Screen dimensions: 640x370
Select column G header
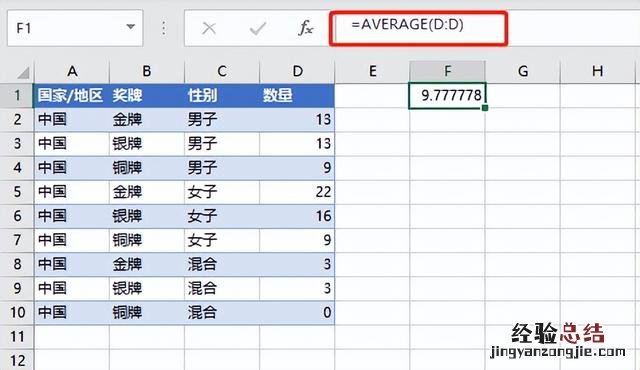pyautogui.click(x=523, y=72)
